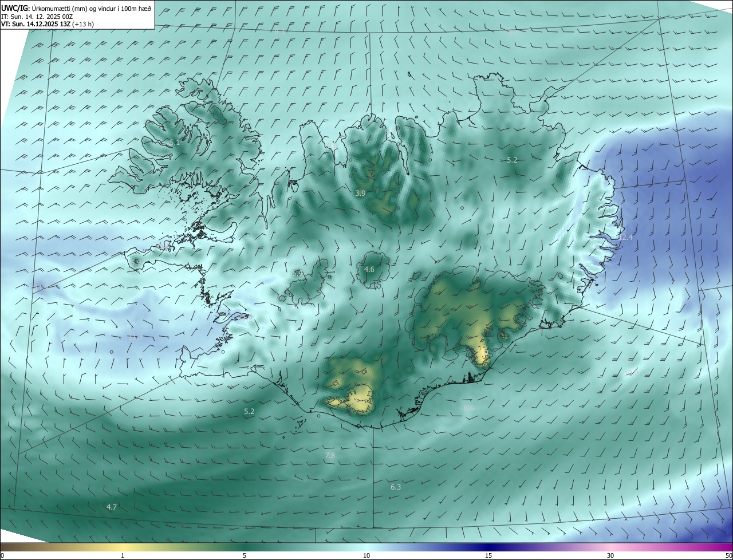Click the 4.6 value inside the small glacier
This screenshot has width=733, height=560.
point(369,269)
